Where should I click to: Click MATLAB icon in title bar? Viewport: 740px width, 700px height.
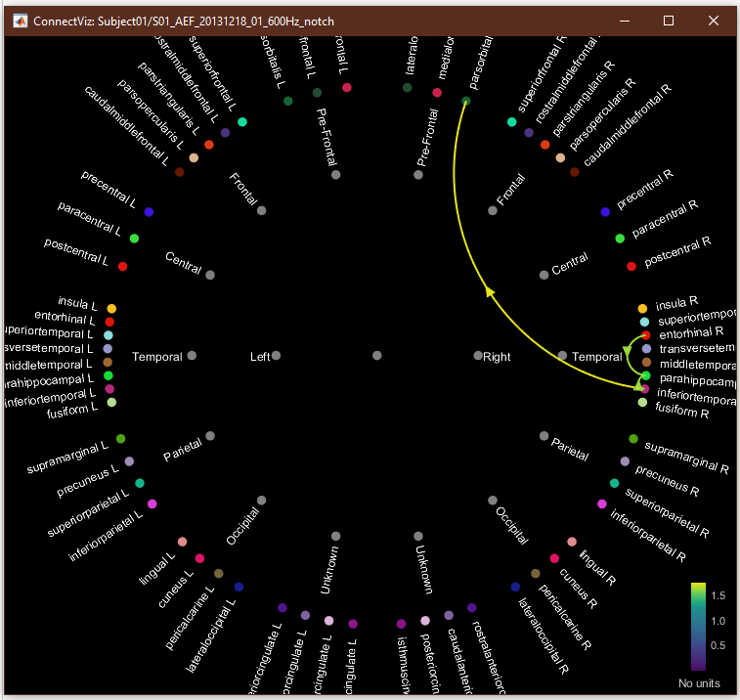(x=19, y=21)
